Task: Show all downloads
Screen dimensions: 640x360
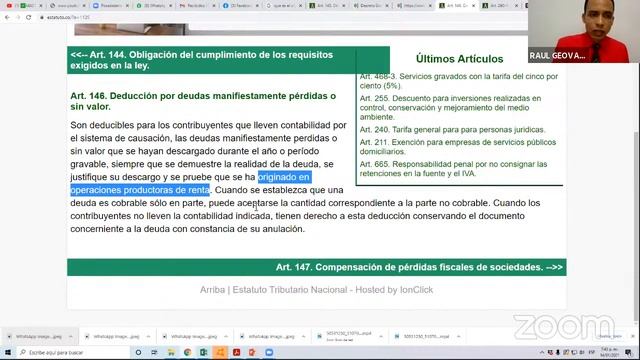Action: click(610, 336)
